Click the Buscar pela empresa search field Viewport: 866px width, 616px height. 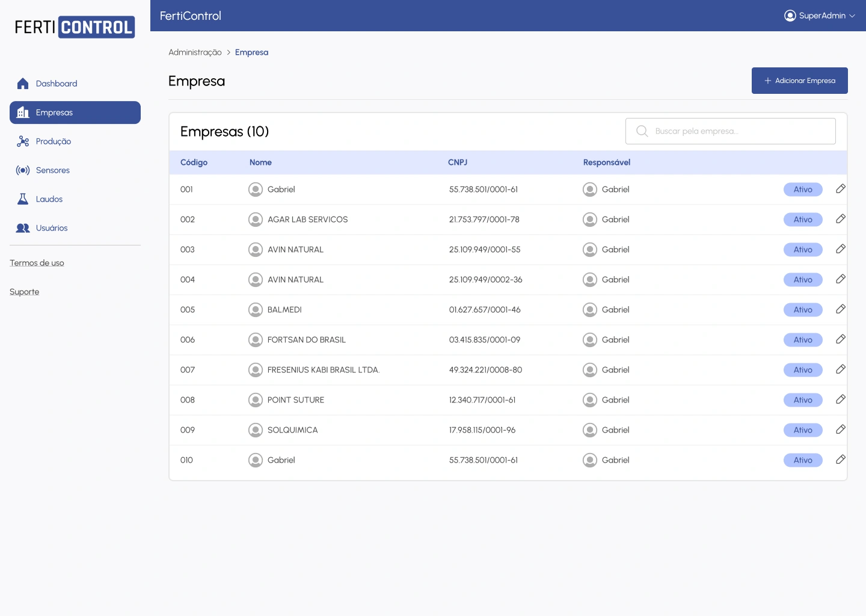pyautogui.click(x=740, y=131)
